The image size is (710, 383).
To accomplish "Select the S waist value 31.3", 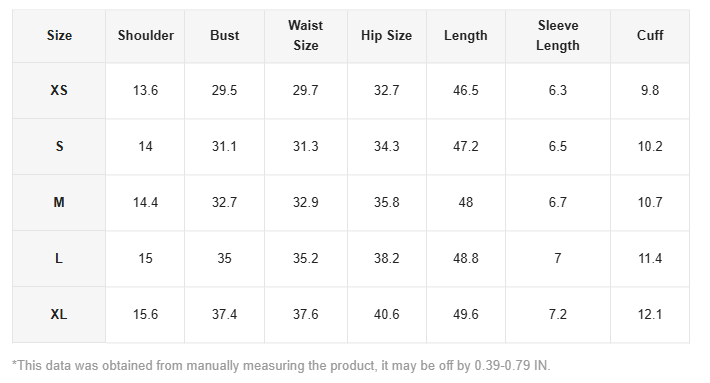I will pyautogui.click(x=306, y=147).
